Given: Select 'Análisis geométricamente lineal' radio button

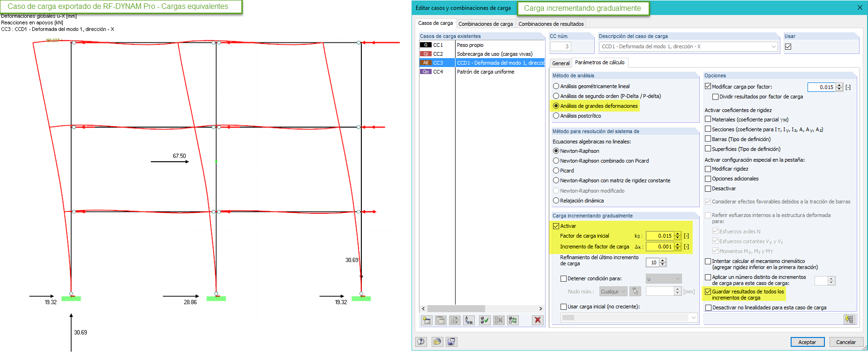Looking at the screenshot, I should (556, 86).
